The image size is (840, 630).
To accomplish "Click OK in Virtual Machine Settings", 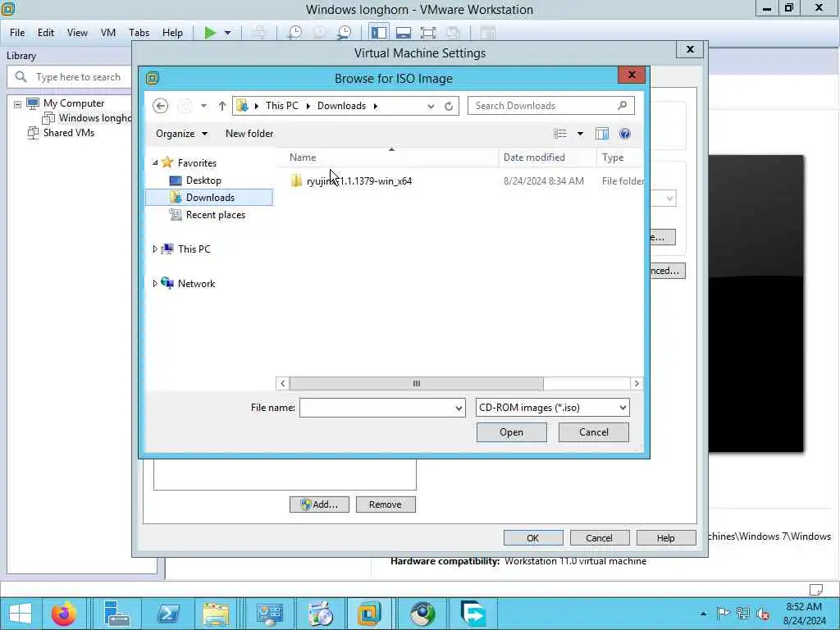I will 533,538.
